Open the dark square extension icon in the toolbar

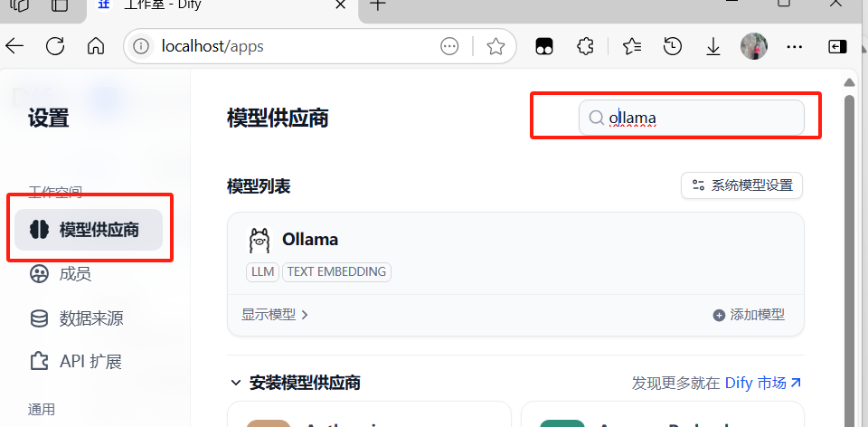544,47
